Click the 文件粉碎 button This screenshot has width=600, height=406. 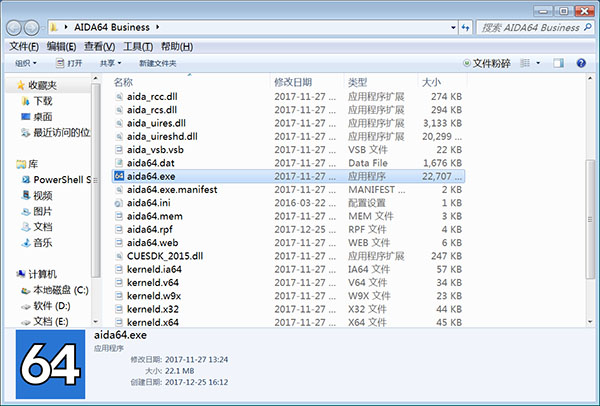click(487, 63)
